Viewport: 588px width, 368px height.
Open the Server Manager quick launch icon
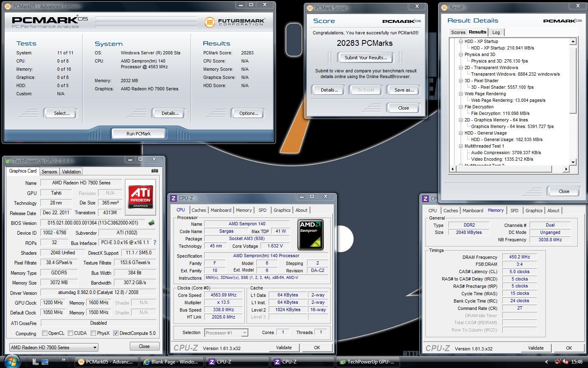pyautogui.click(x=36, y=362)
